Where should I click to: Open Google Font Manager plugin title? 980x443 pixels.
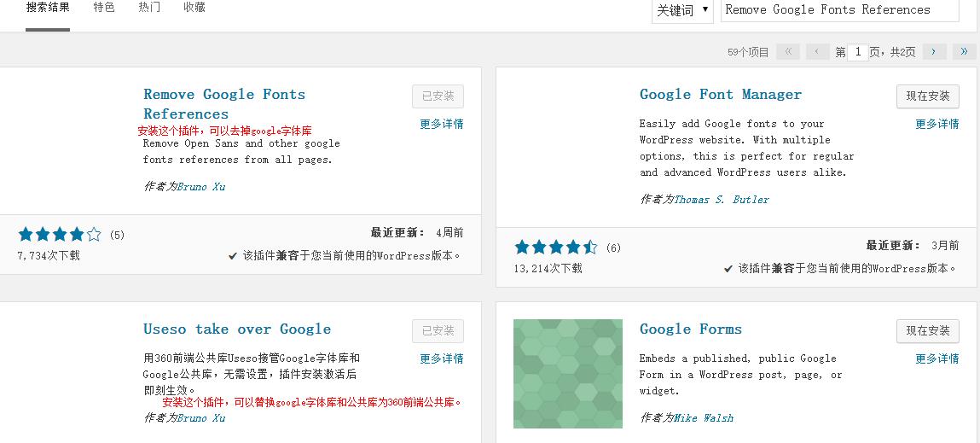coord(721,95)
